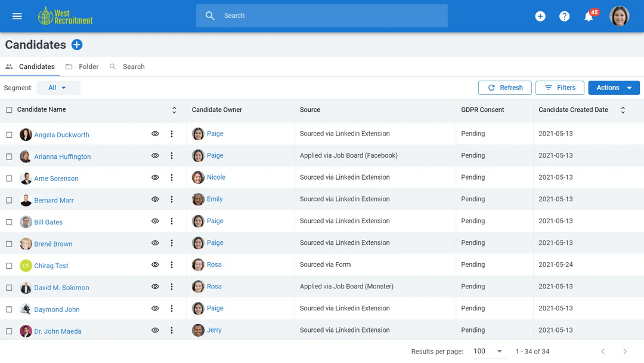The image size is (644, 363).
Task: Click the West Recruitment logo
Action: (x=64, y=16)
